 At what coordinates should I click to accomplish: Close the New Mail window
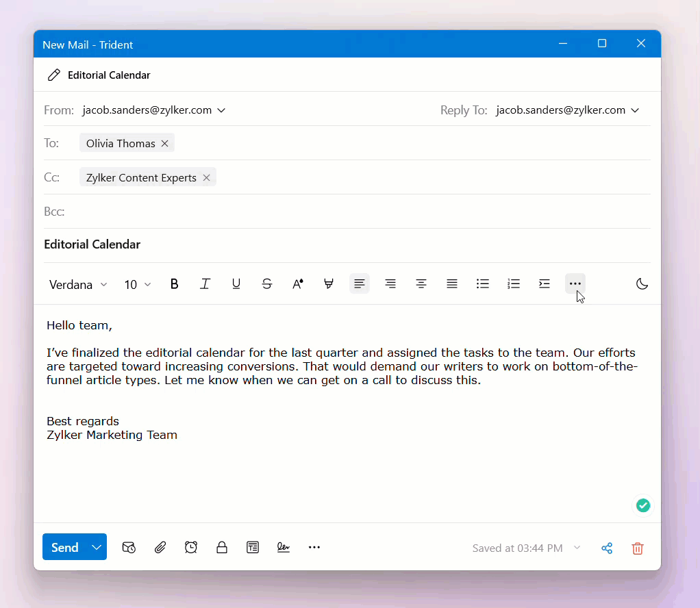pos(641,44)
